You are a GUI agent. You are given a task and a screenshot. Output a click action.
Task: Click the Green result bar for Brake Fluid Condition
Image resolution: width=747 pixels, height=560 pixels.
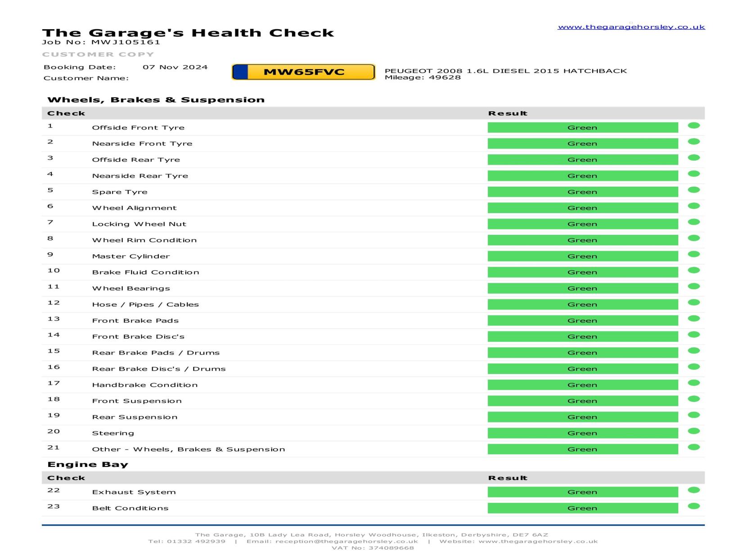coord(583,272)
